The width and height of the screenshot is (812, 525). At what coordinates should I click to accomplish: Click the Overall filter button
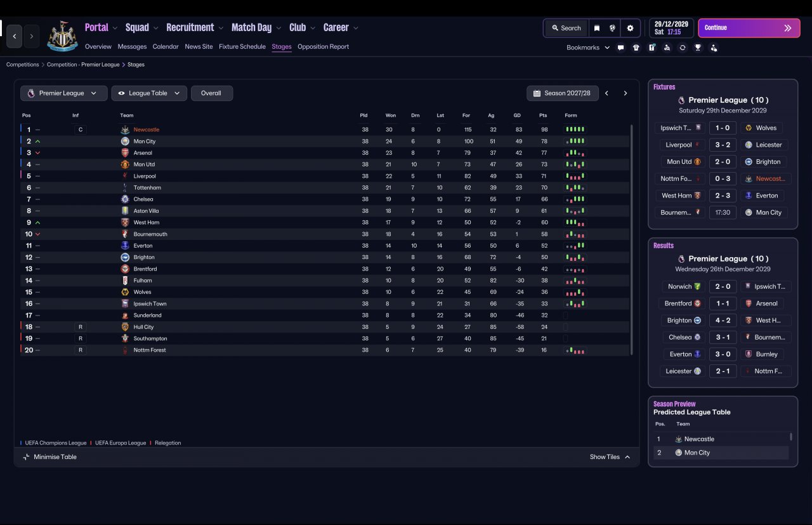click(x=212, y=93)
